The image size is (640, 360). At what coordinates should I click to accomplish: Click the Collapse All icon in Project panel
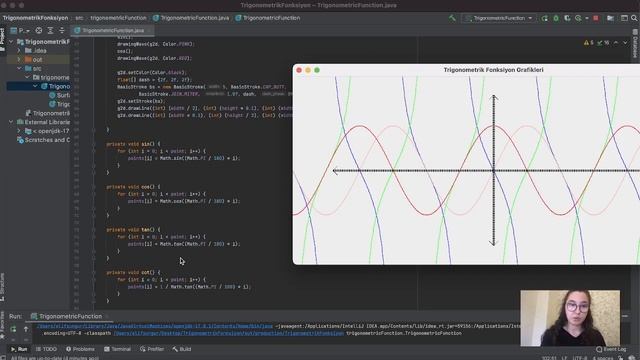click(62, 31)
